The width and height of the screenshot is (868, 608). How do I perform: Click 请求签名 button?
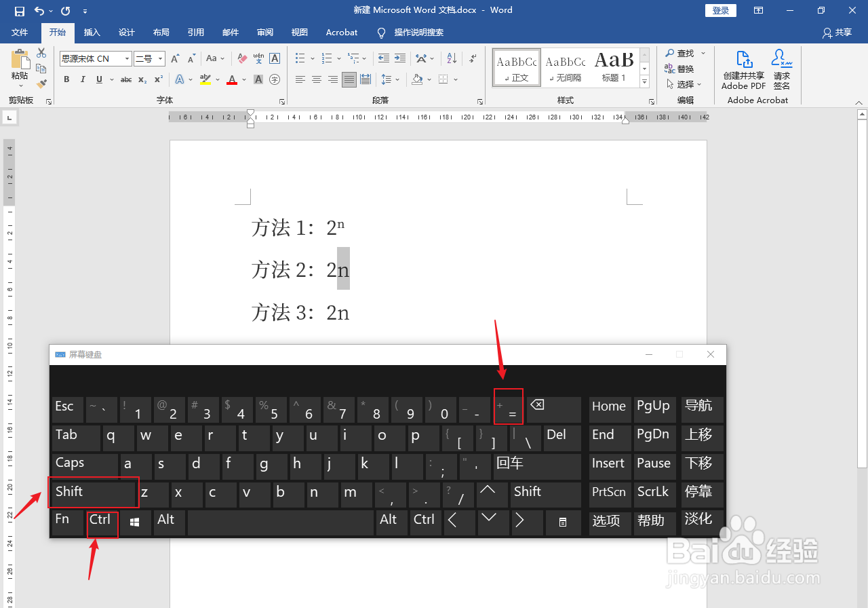coord(782,71)
